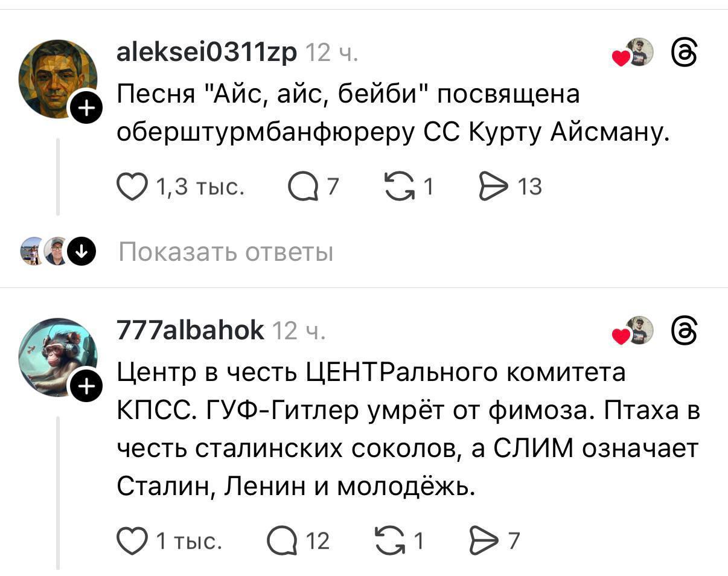The width and height of the screenshot is (728, 576).
Task: Expand replies with the down arrow icon
Action: [x=79, y=251]
